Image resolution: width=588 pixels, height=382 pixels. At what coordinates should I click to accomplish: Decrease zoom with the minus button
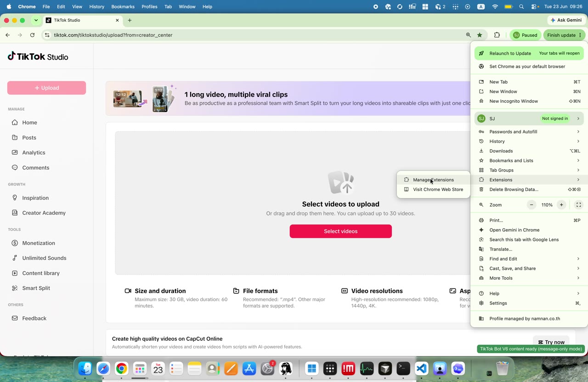pyautogui.click(x=531, y=205)
